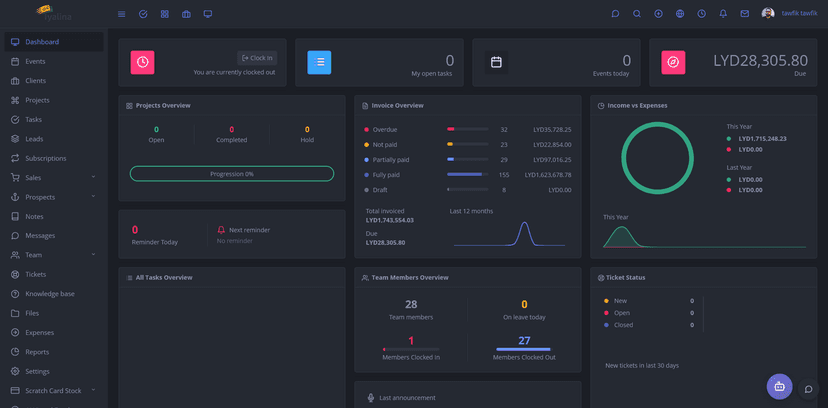Image resolution: width=828 pixels, height=408 pixels.
Task: Click the Closed ticket status row
Action: 649,325
